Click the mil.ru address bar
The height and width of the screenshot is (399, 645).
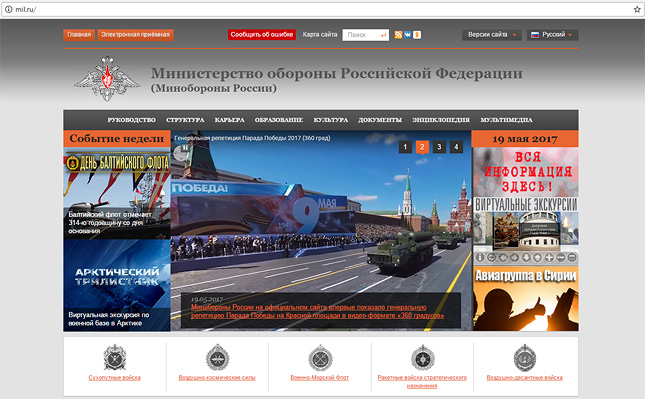pyautogui.click(x=321, y=9)
